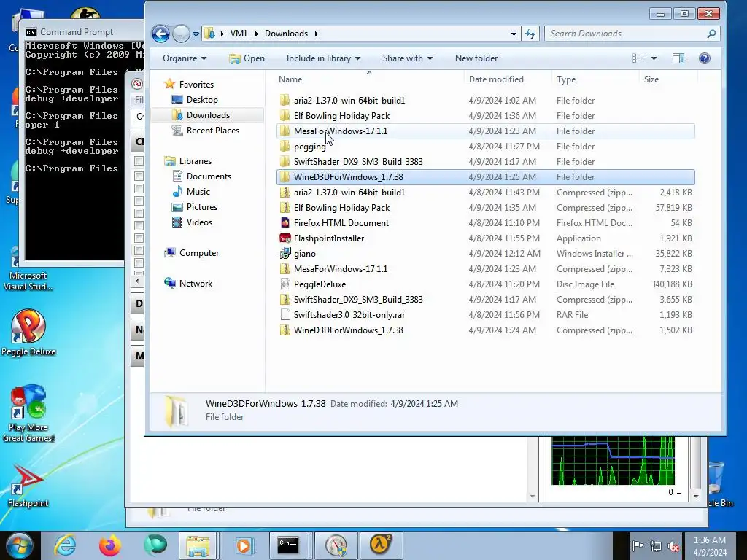The image size is (747, 560).
Task: Sort by the Size column header
Action: (667, 79)
